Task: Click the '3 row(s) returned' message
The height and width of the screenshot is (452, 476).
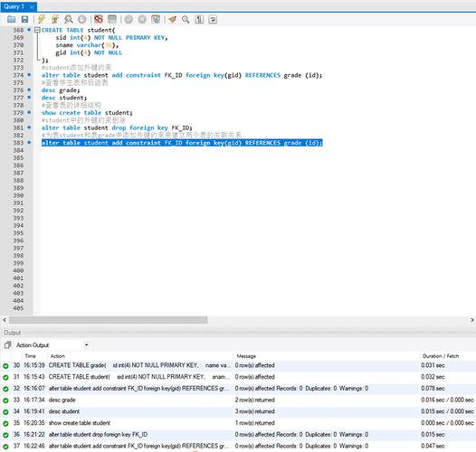Action: [254, 411]
